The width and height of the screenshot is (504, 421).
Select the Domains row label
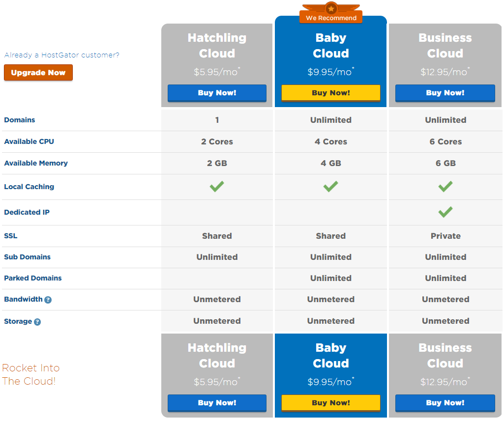[x=20, y=120]
